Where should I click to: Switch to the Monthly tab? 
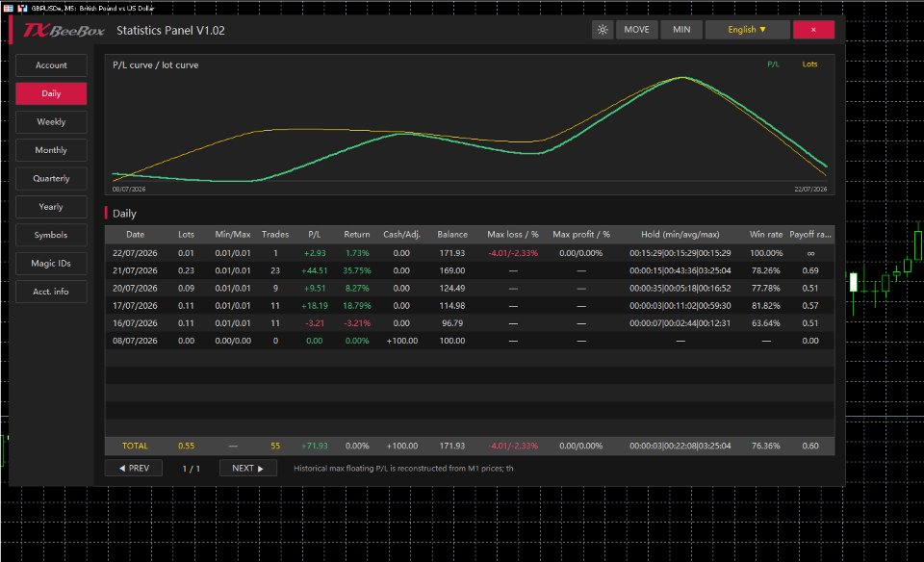click(x=51, y=150)
